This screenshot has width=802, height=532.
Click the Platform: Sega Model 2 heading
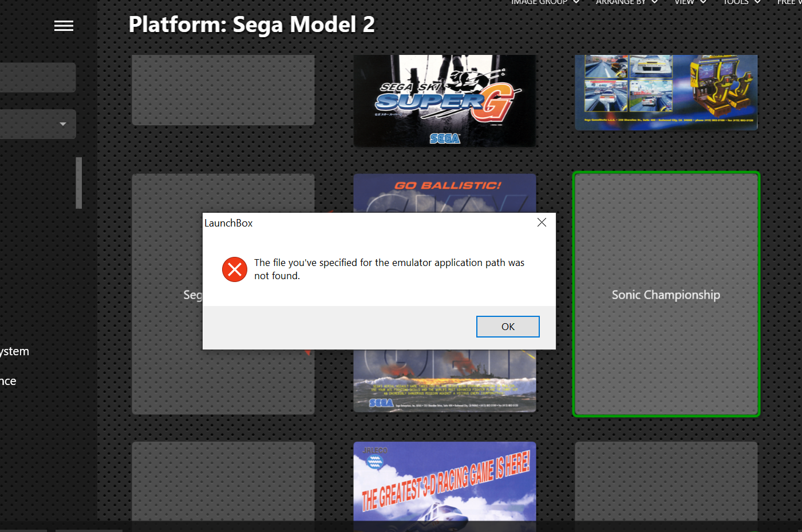tap(252, 25)
